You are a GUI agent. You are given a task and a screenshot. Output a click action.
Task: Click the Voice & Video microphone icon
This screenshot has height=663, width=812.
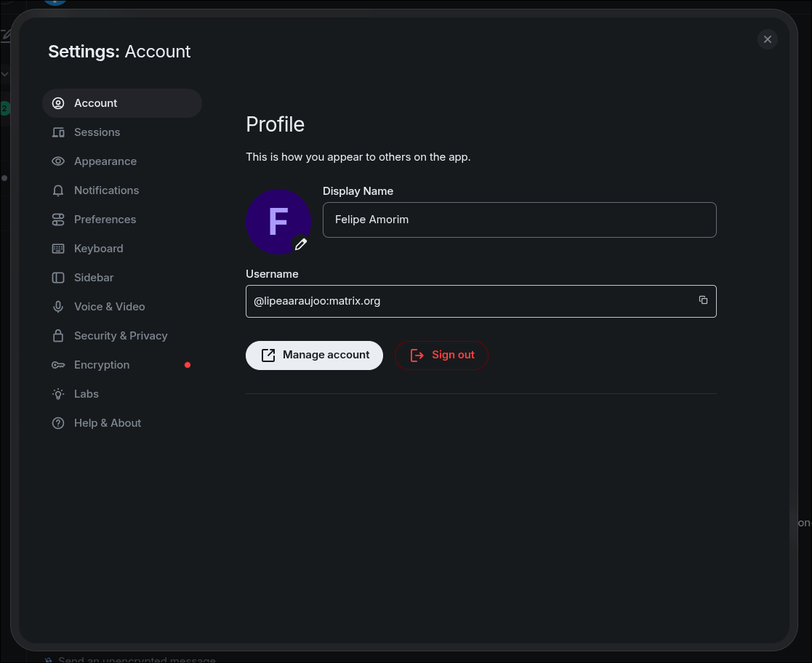coord(58,307)
